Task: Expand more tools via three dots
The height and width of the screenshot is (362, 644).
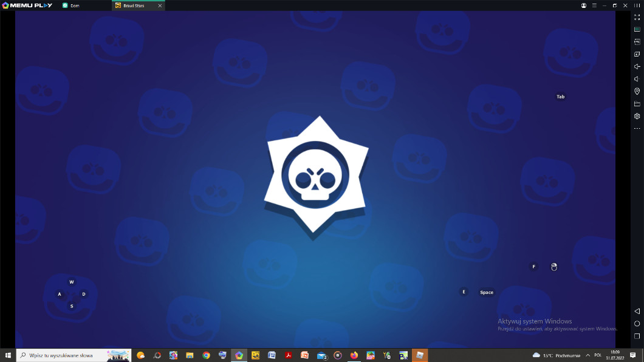Action: (x=637, y=129)
